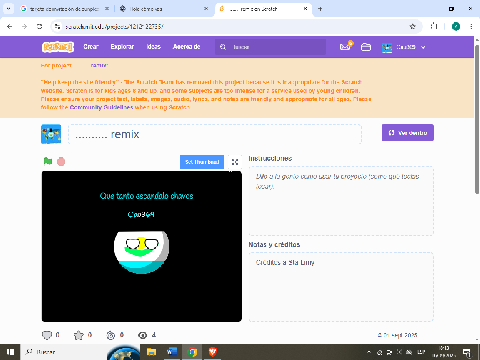Open Ideas in navigation bar
The image size is (480, 360).
(154, 47)
